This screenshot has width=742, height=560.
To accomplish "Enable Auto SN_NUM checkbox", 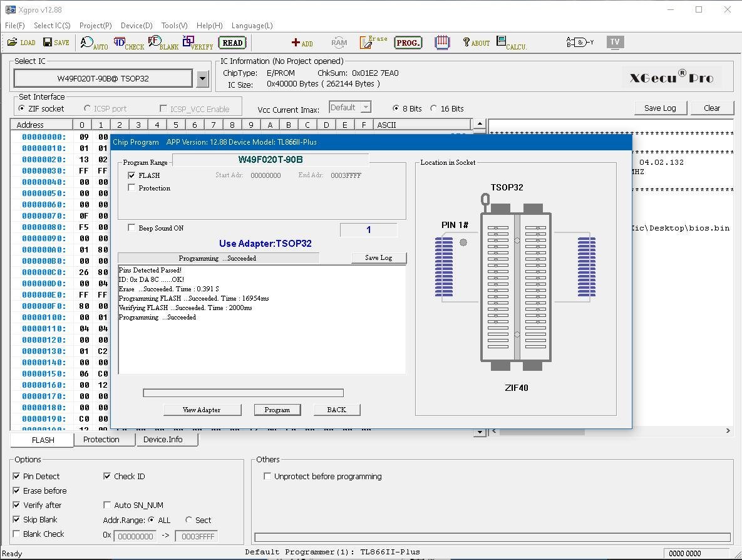I will point(107,505).
